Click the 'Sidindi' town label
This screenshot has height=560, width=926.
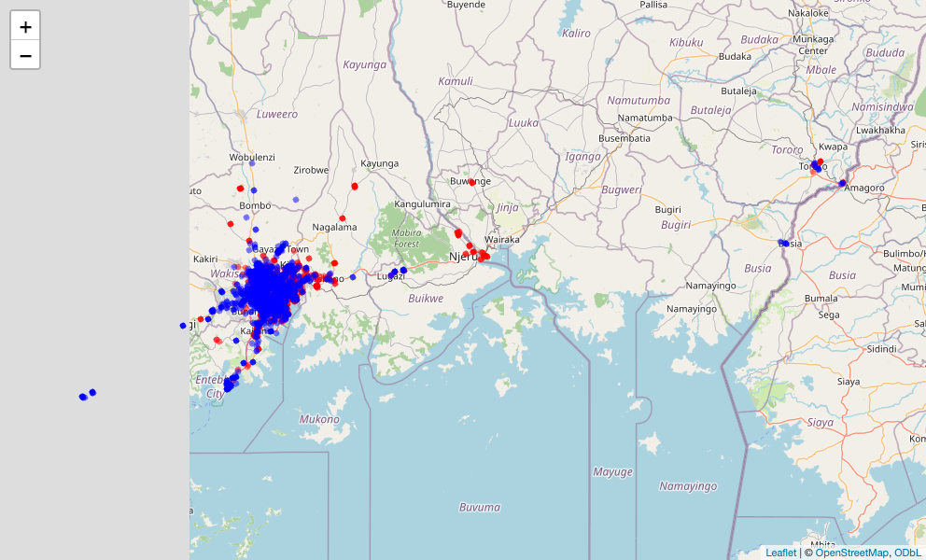(x=882, y=348)
